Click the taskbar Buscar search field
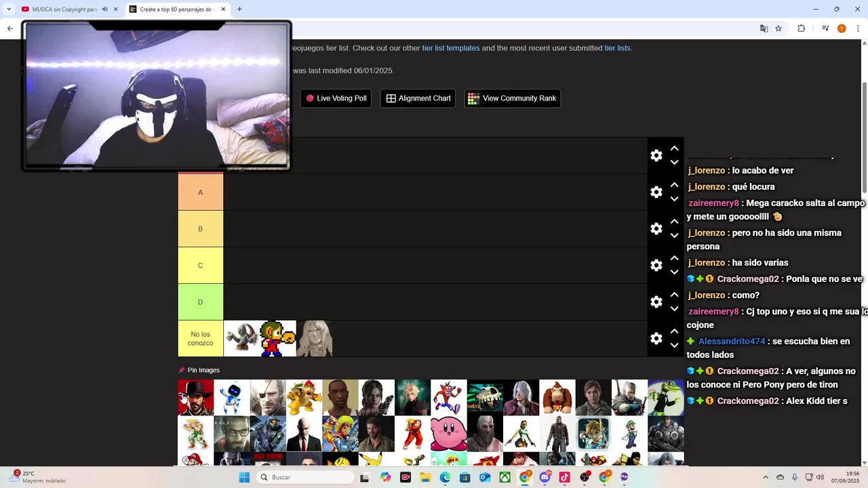This screenshot has width=868, height=488. click(305, 477)
